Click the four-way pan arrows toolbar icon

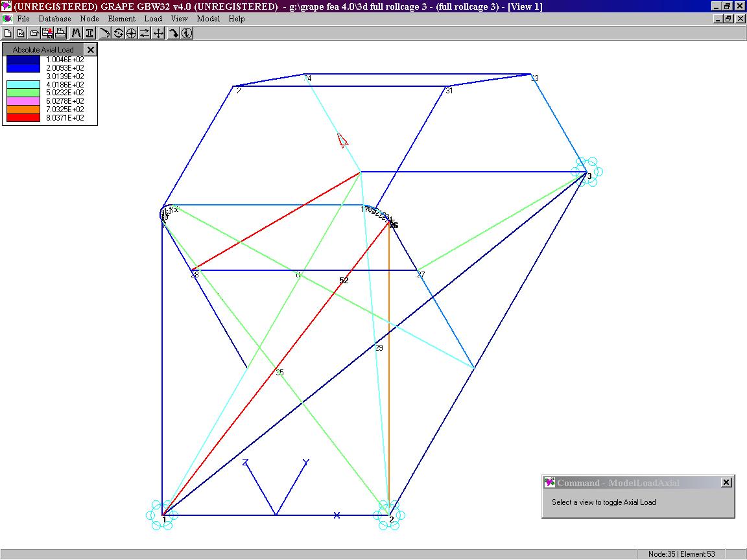click(x=158, y=33)
